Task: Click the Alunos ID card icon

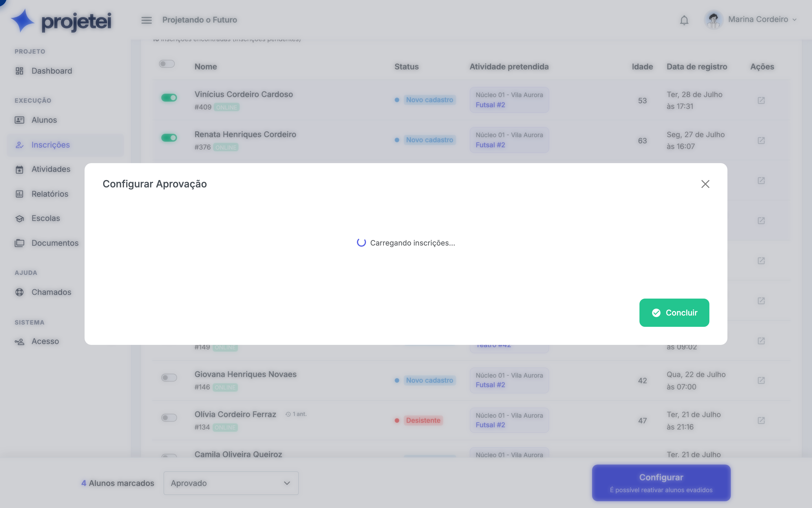Action: [x=19, y=120]
